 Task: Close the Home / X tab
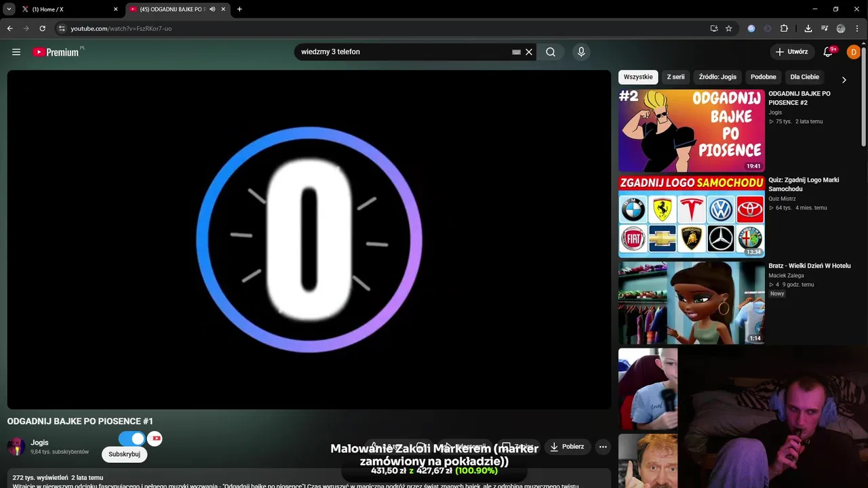(x=115, y=9)
